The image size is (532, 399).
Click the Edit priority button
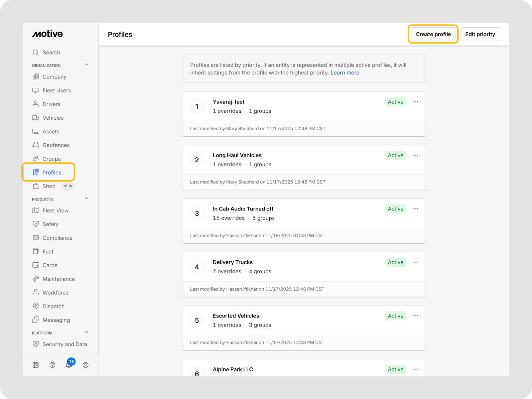480,34
